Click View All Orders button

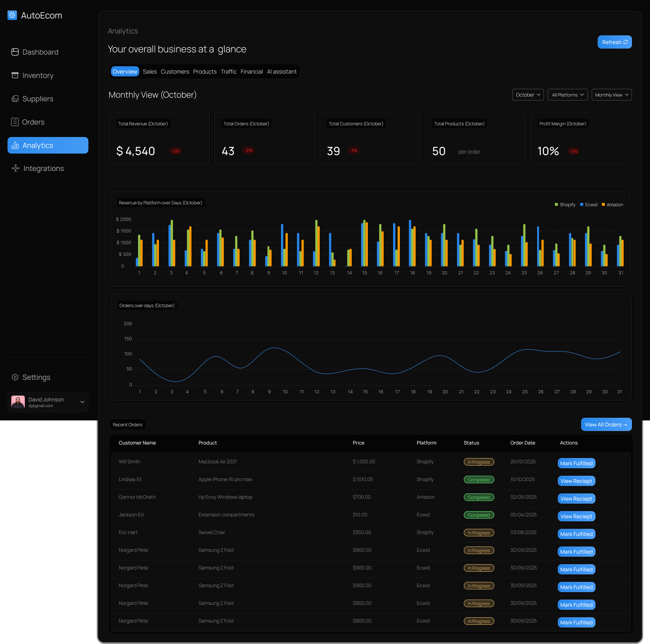[606, 425]
